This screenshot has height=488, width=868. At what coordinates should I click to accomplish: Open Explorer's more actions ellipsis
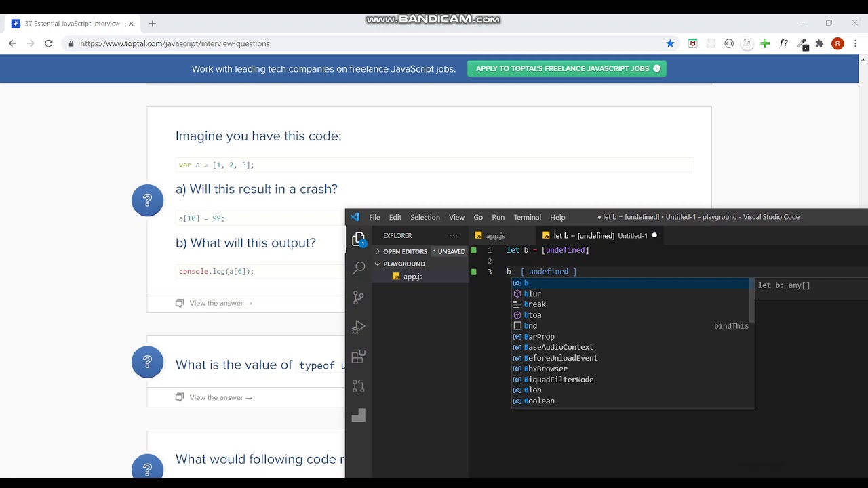(x=454, y=235)
